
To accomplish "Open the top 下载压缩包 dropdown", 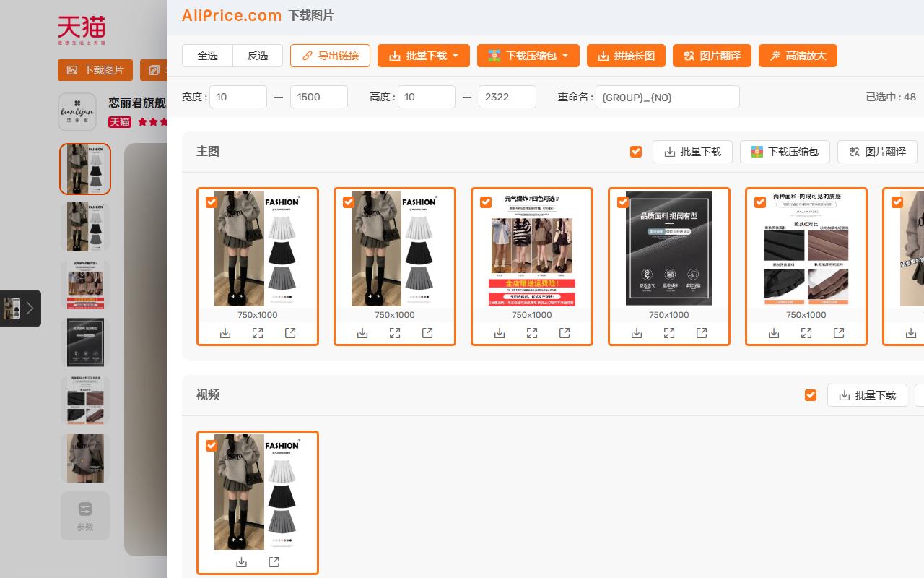I will 528,56.
